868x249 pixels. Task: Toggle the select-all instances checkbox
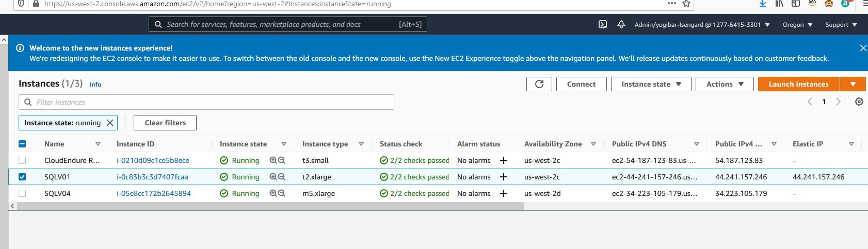pyautogui.click(x=22, y=144)
